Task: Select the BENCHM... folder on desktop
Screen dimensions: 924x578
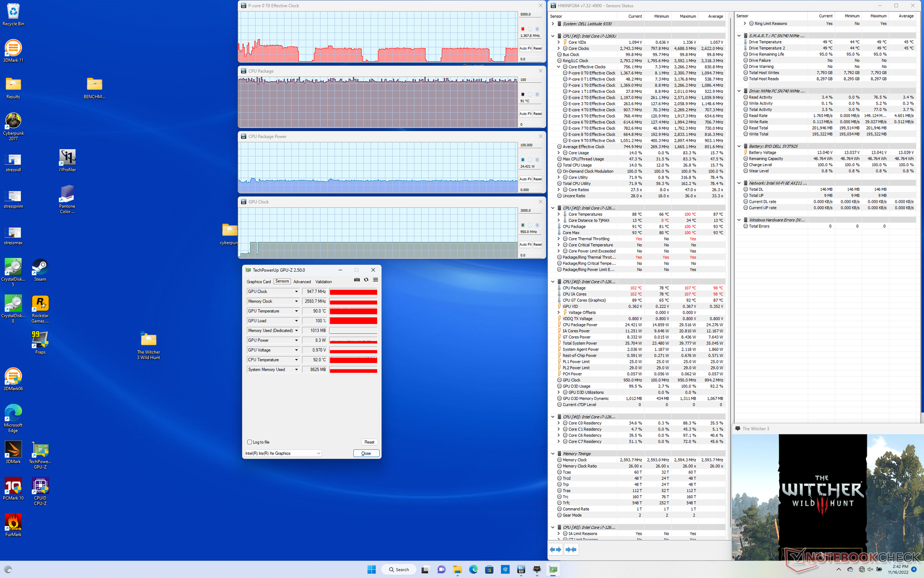Action: point(94,88)
